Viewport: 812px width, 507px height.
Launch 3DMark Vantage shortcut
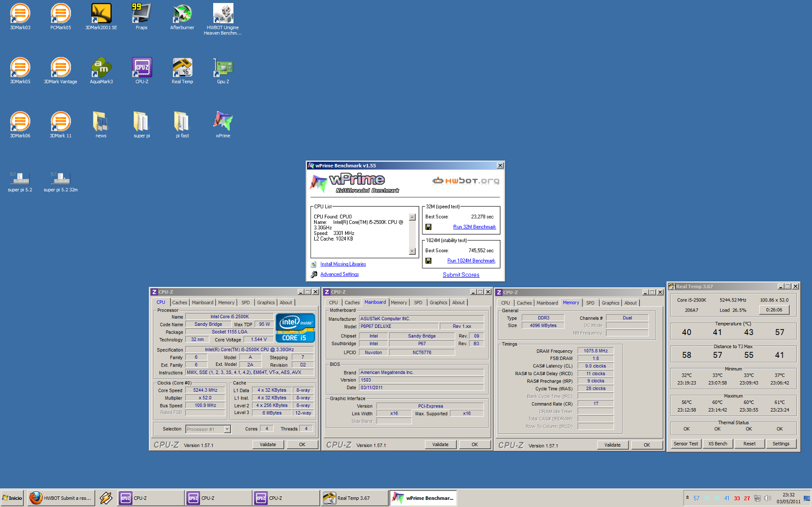click(x=60, y=71)
